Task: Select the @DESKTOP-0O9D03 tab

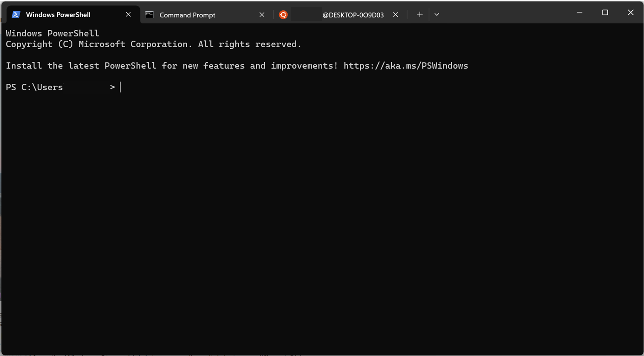Action: (353, 15)
